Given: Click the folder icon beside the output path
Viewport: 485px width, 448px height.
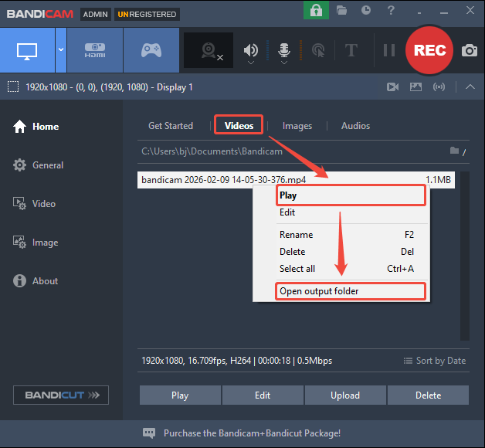Looking at the screenshot, I should (x=454, y=151).
